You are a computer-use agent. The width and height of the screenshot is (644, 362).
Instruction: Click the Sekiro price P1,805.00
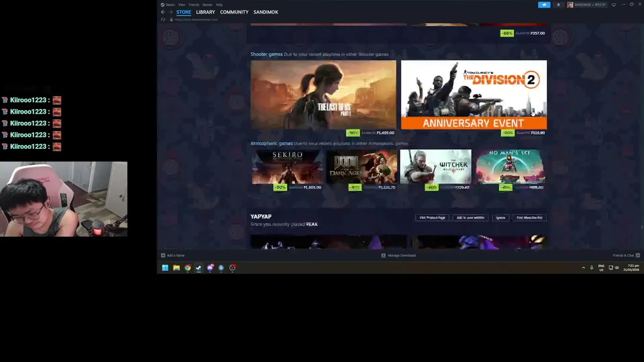pyautogui.click(x=312, y=188)
